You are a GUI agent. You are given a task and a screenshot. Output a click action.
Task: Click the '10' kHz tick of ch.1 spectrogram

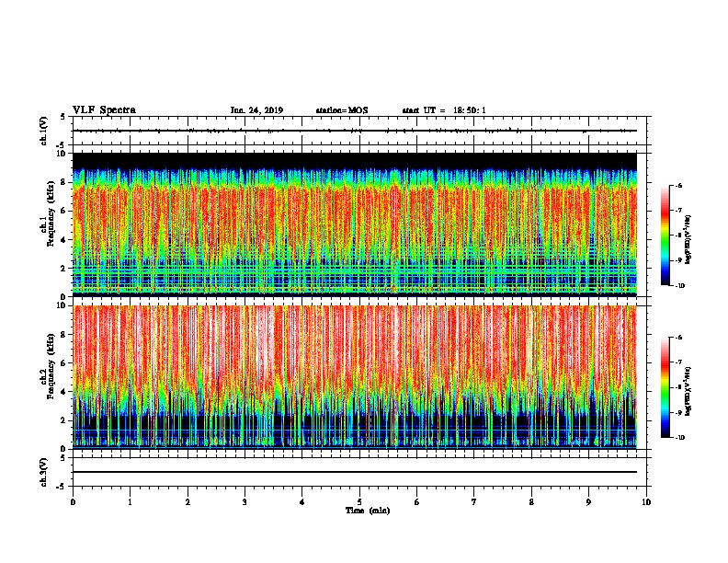point(62,154)
